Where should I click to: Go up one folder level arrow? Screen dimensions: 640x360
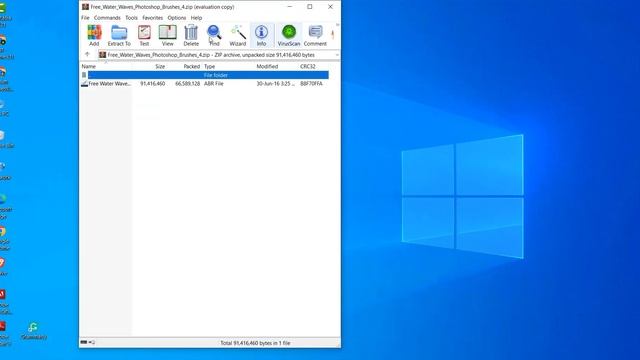point(87,54)
